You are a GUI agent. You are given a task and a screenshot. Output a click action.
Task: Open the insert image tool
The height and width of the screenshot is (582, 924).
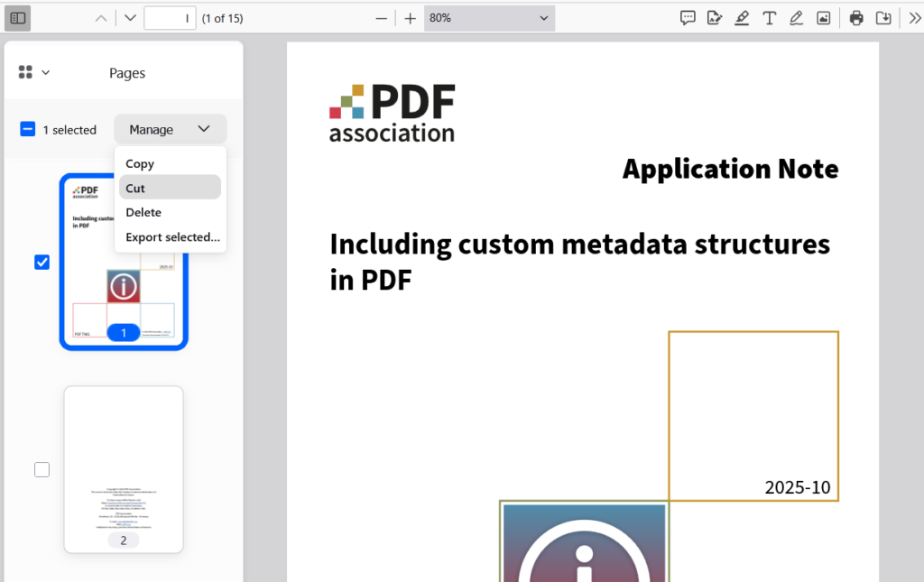tap(823, 17)
